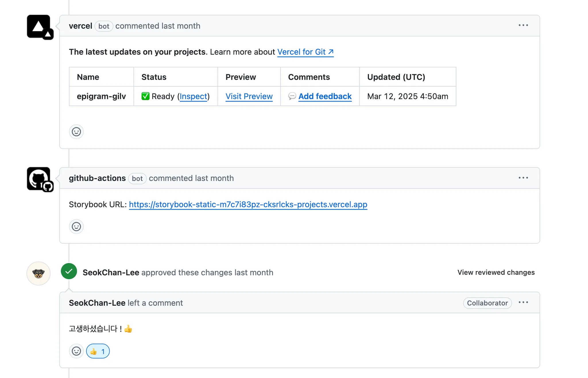
Task: Click the green approved checkmark icon
Action: tap(69, 271)
